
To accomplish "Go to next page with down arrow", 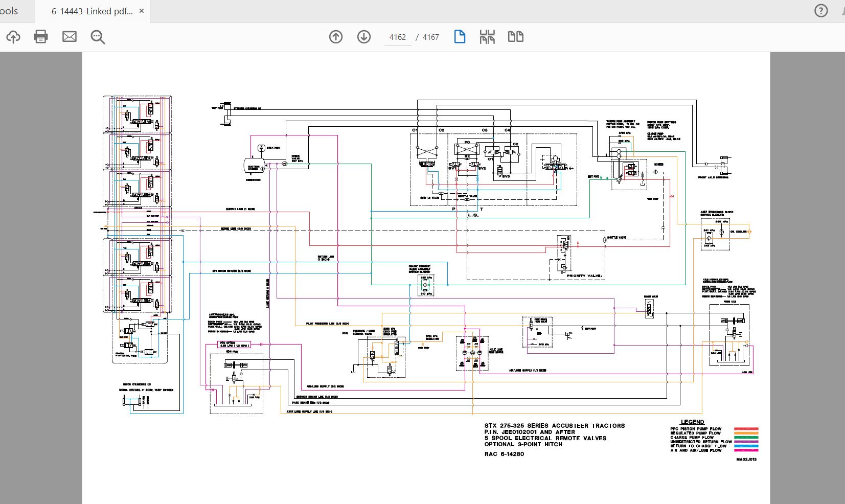I will click(364, 37).
